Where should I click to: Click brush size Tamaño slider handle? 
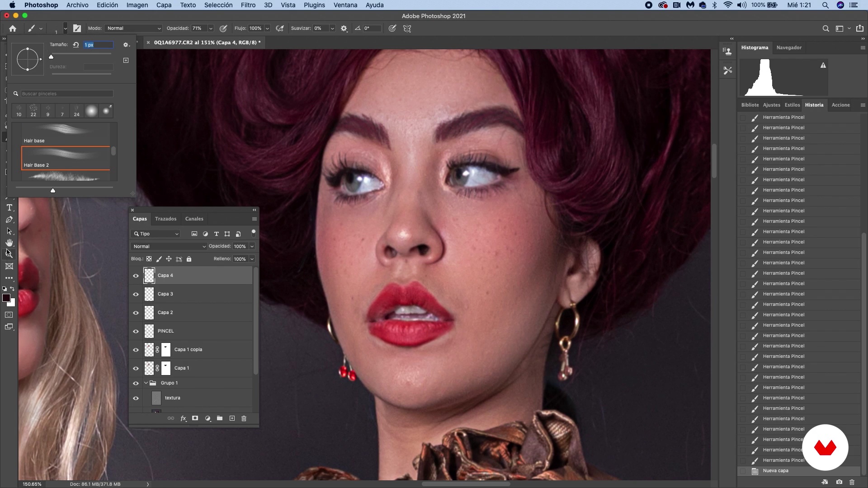[x=51, y=57]
